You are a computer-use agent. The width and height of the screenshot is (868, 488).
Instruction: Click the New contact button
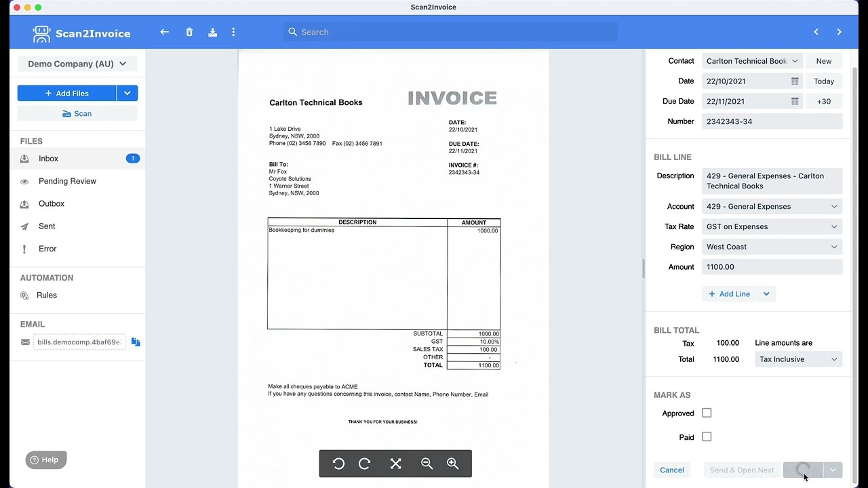[x=824, y=61]
